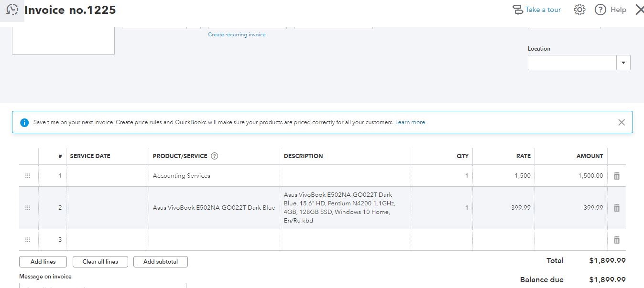The image size is (644, 288).
Task: Click the Product/Service info question icon
Action: tap(215, 156)
